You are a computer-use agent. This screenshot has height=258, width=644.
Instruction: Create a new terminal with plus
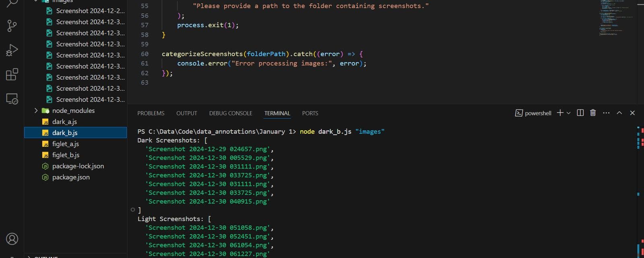coord(560,113)
